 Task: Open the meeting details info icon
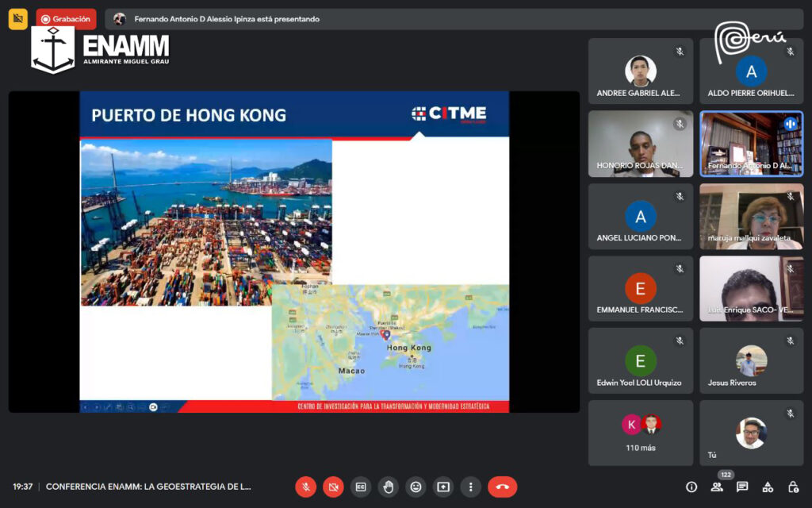click(x=691, y=487)
